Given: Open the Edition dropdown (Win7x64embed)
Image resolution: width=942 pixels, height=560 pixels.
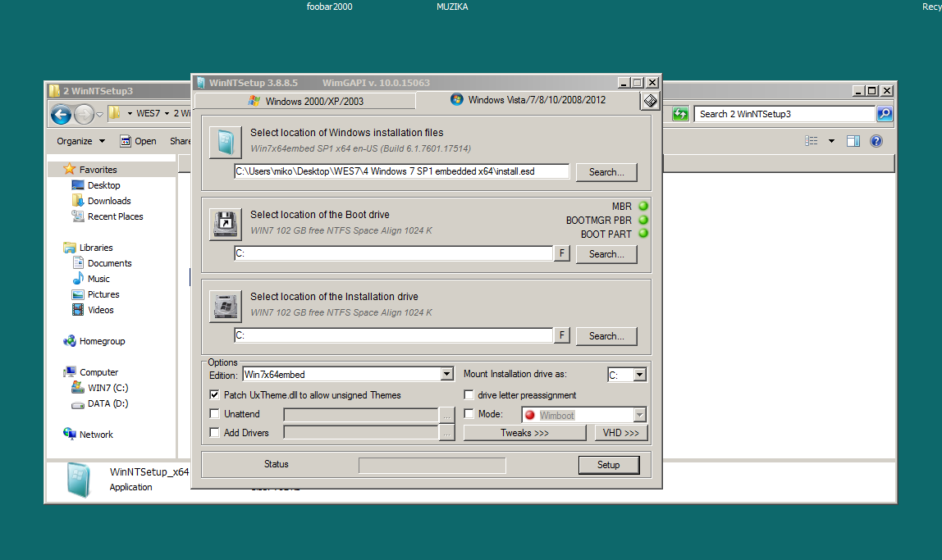Looking at the screenshot, I should point(447,375).
